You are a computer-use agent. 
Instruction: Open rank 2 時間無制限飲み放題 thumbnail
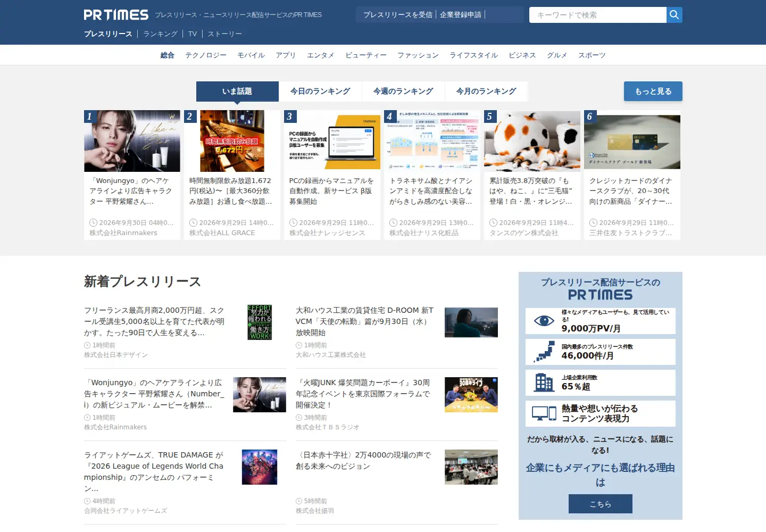point(232,141)
